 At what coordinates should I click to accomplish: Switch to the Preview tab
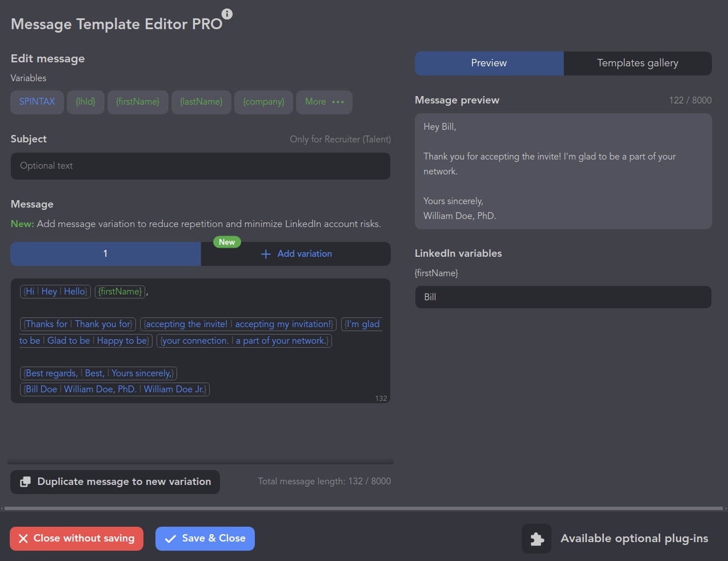[489, 63]
